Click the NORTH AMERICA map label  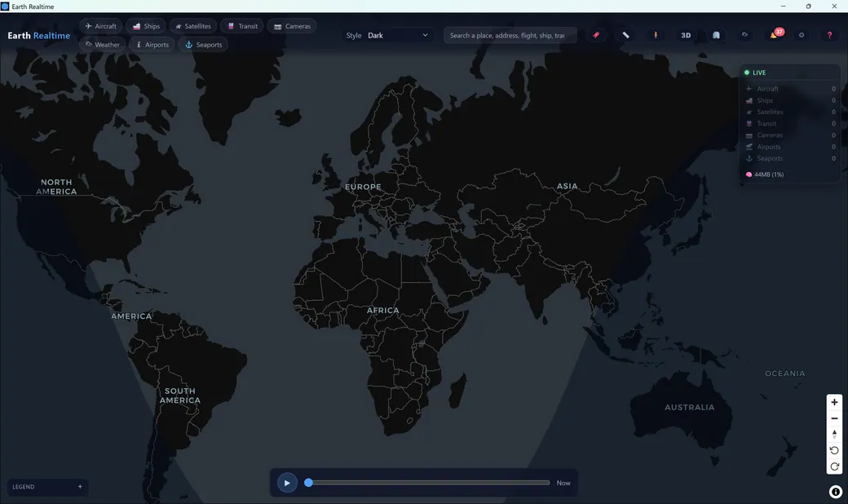pos(56,187)
